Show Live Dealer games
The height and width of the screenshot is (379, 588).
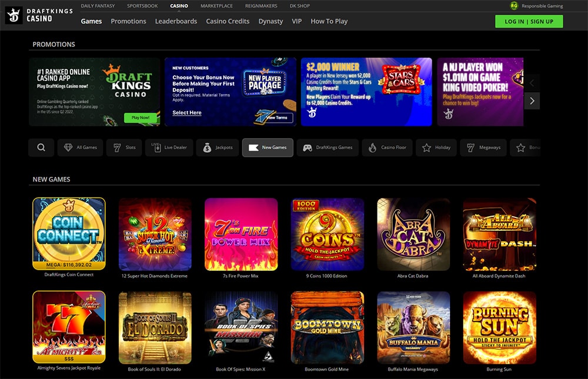(x=169, y=147)
